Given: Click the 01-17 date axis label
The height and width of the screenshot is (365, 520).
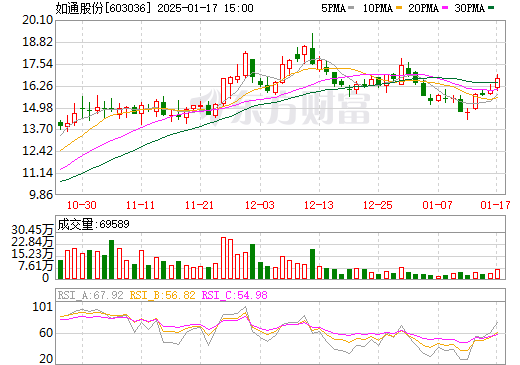Looking at the screenshot, I should click(x=495, y=205).
